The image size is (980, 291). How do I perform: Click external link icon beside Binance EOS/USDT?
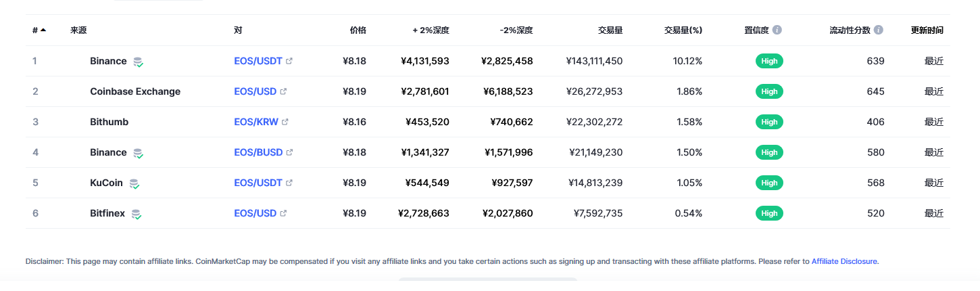click(x=289, y=61)
